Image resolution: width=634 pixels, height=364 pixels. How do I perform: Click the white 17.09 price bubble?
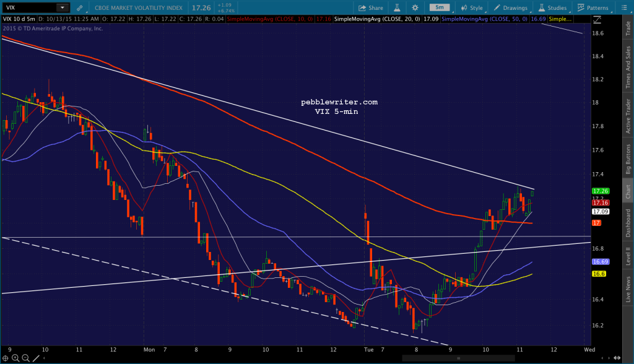(601, 212)
